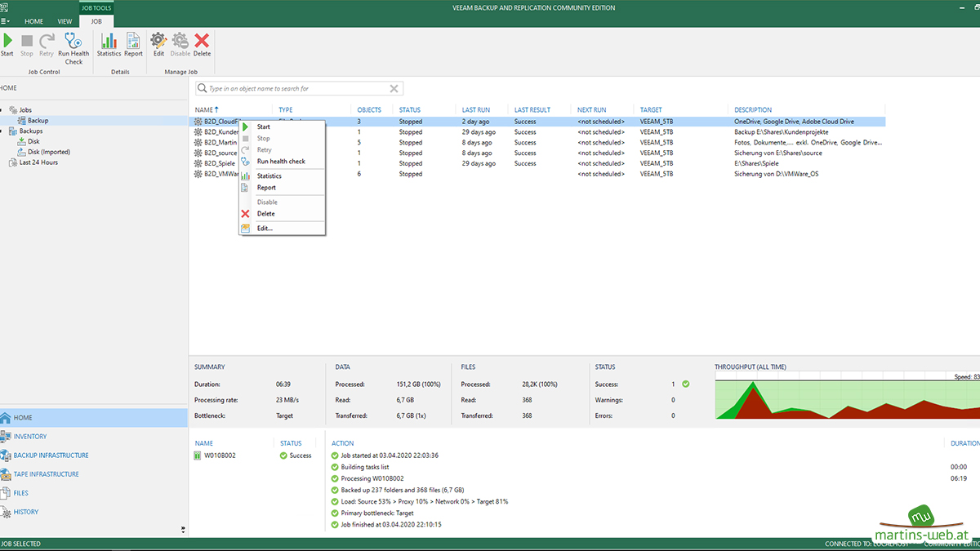The height and width of the screenshot is (551, 980).
Task: Select the B2D_source job row
Action: click(x=539, y=153)
